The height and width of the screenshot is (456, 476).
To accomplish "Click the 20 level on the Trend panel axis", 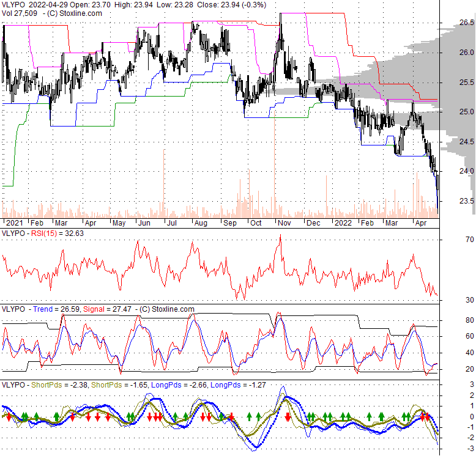I will 470,369.
